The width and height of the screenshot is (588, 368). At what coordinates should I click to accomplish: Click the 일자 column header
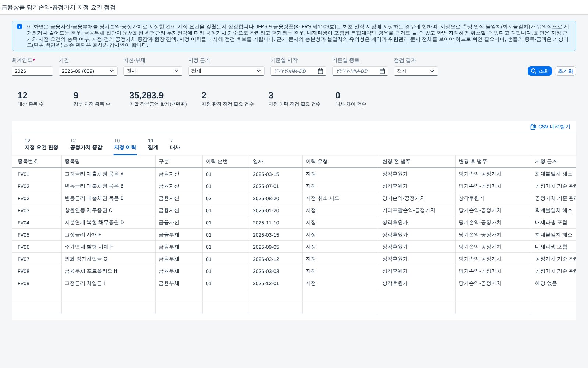pos(276,162)
